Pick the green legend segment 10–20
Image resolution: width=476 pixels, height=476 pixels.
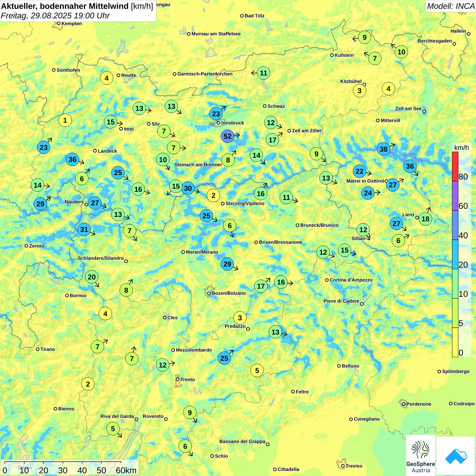tap(455, 284)
